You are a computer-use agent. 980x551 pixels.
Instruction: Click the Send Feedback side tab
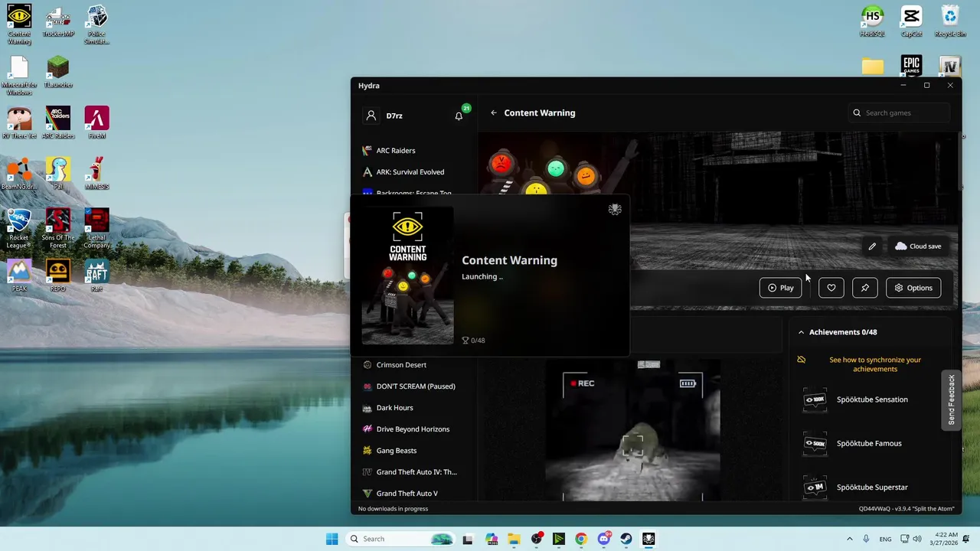click(952, 399)
